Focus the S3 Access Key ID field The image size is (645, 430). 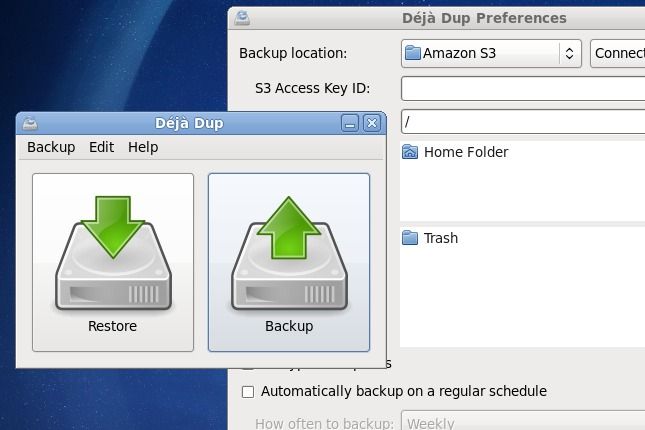523,88
